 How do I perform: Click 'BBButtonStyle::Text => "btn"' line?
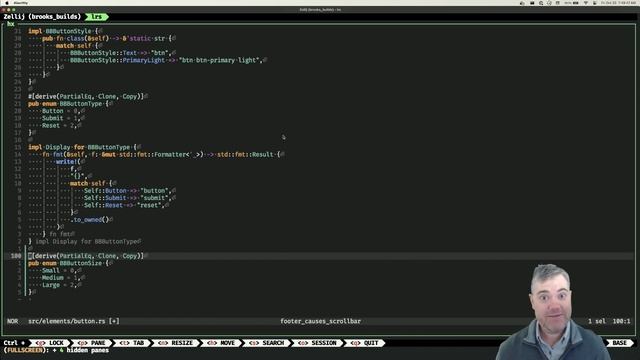coord(120,53)
